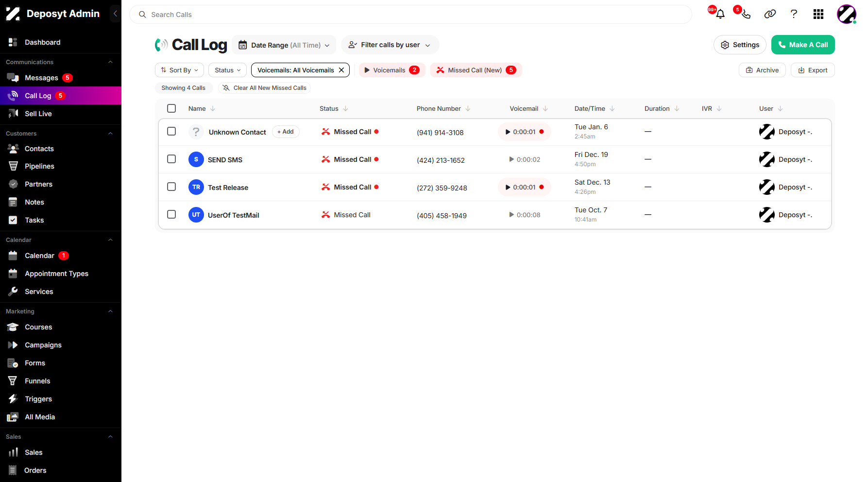Image resolution: width=868 pixels, height=482 pixels.
Task: Collapse the Marketing sidebar section
Action: [110, 311]
